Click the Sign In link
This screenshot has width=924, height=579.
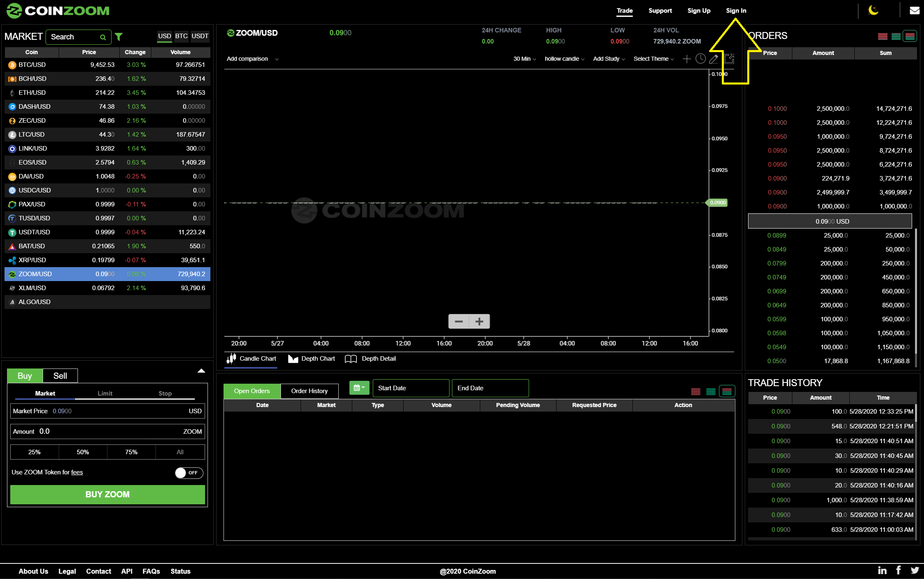coord(736,11)
